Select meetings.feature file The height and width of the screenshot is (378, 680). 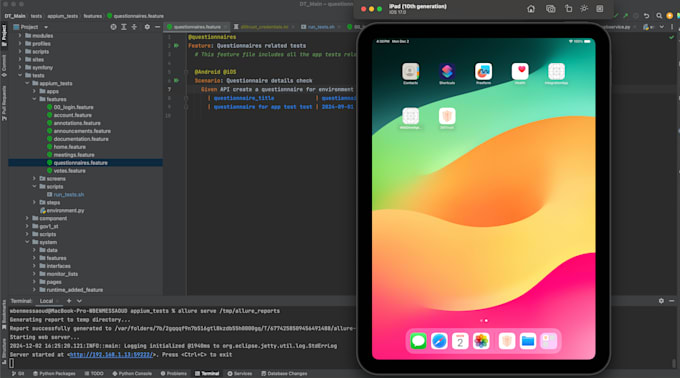(x=73, y=155)
